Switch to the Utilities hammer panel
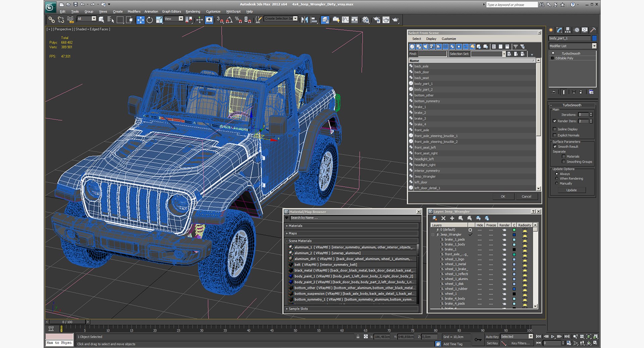Viewport: 644px width, 348px height. click(x=593, y=30)
